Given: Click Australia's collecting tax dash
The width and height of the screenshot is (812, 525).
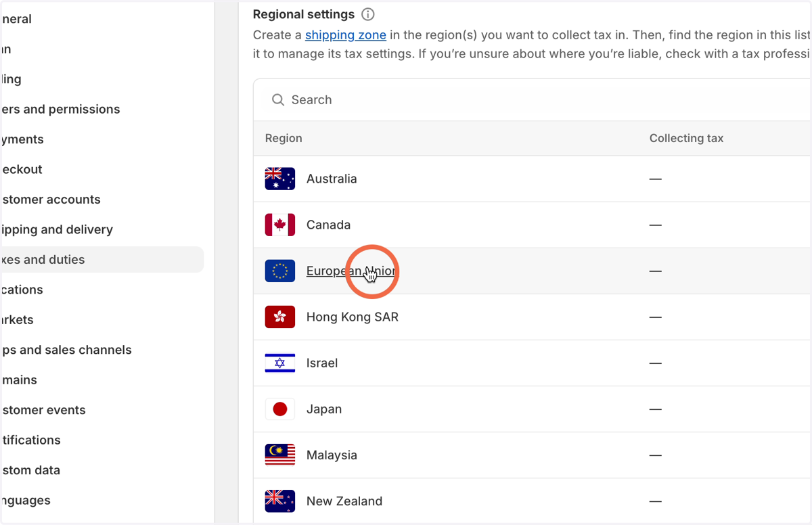Looking at the screenshot, I should click(x=655, y=179).
